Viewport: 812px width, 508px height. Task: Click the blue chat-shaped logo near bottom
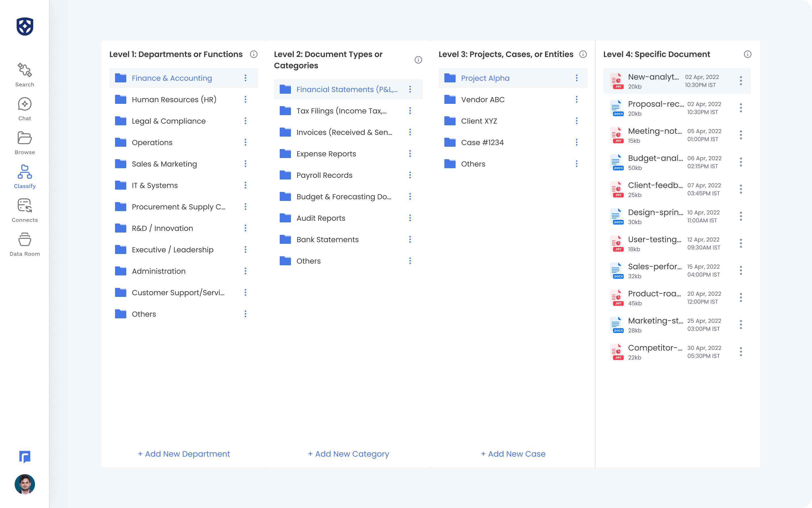25,457
